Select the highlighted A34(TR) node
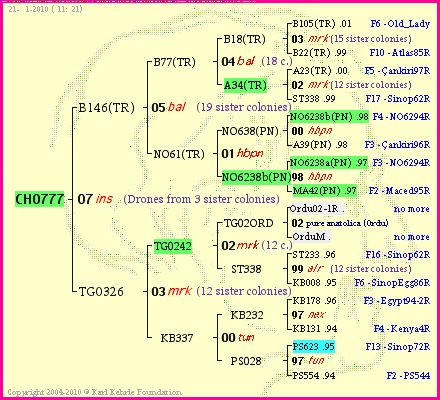440x400 pixels. coord(245,85)
